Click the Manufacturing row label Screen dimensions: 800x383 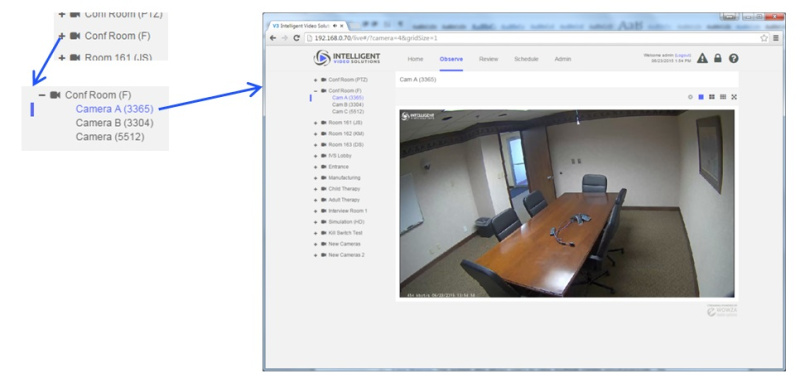(344, 178)
